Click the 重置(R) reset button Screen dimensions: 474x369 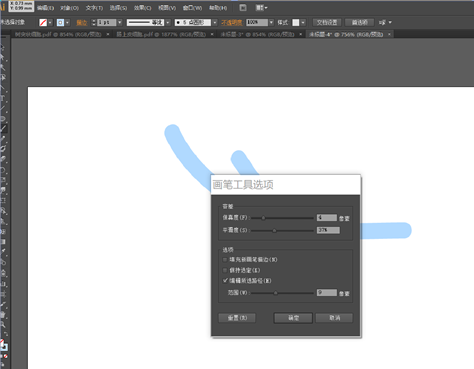click(x=237, y=318)
